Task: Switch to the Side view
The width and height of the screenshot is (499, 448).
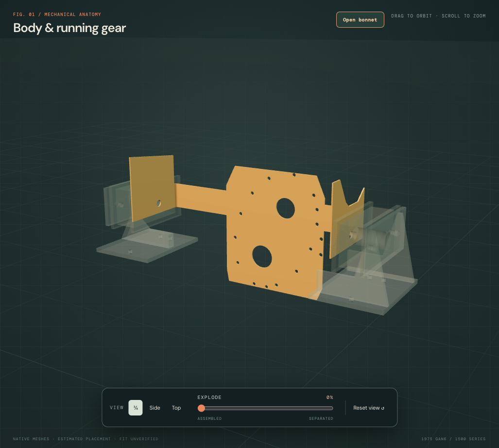Action: pyautogui.click(x=155, y=408)
